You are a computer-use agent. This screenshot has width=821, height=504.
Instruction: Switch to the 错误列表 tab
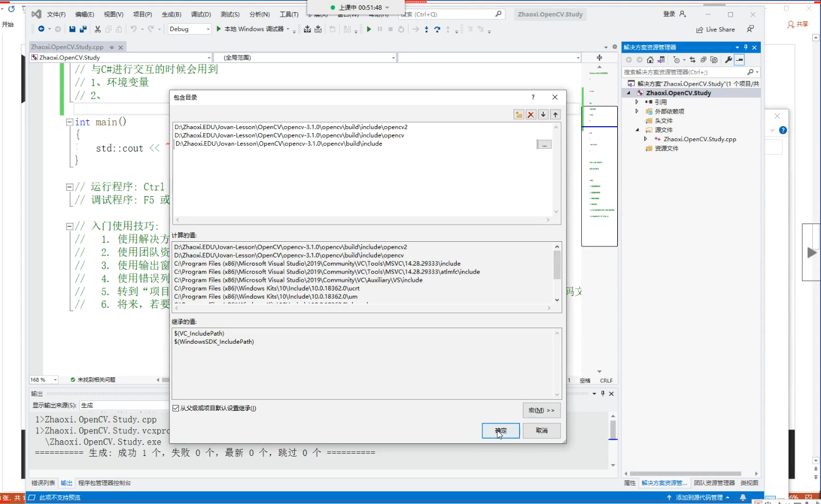(43, 483)
